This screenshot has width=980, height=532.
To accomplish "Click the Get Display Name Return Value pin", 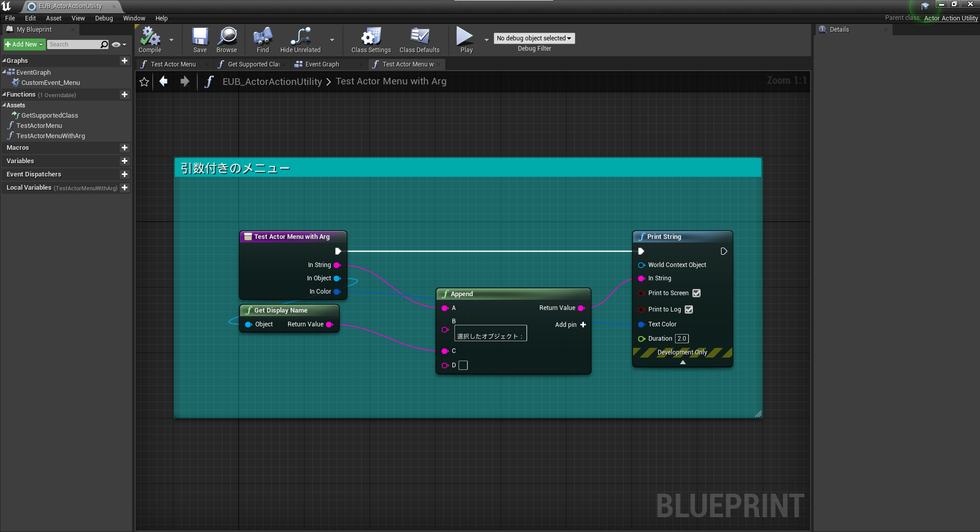I will [x=330, y=324].
